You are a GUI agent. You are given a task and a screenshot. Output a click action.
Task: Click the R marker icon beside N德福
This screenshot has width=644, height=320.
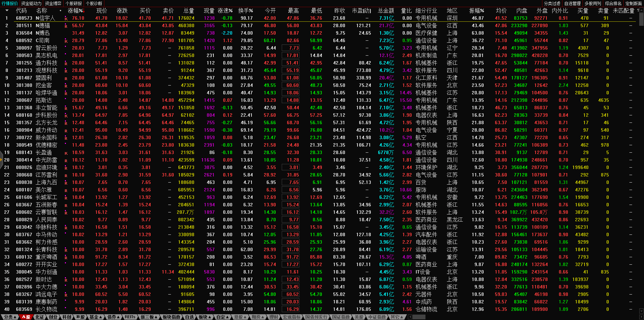[x=66, y=26]
